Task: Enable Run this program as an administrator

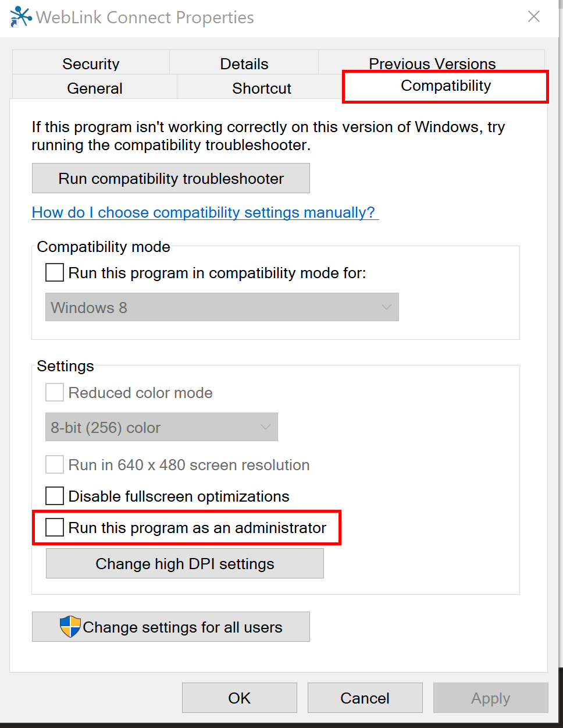Action: click(x=55, y=527)
